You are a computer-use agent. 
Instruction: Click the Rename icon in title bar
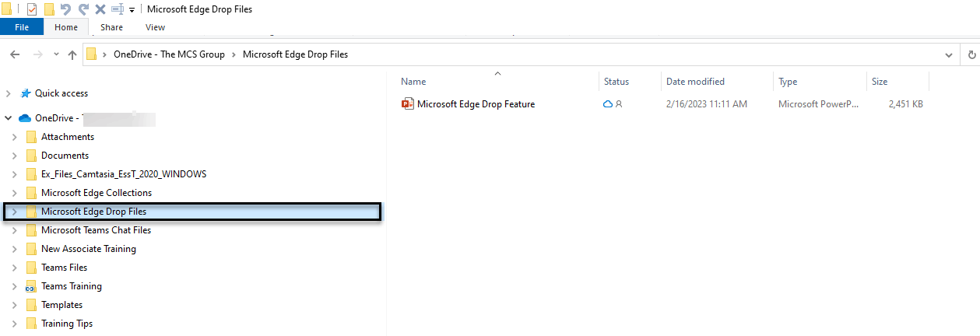[118, 9]
